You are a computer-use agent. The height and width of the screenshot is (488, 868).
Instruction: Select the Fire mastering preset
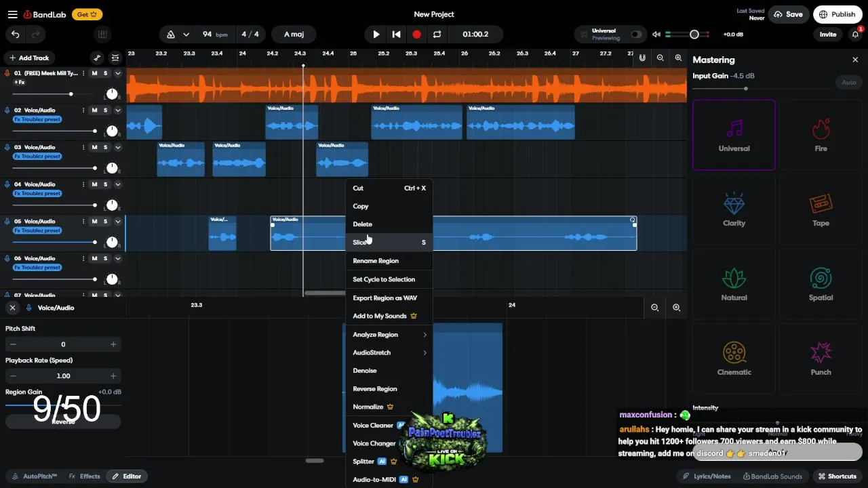click(x=821, y=135)
